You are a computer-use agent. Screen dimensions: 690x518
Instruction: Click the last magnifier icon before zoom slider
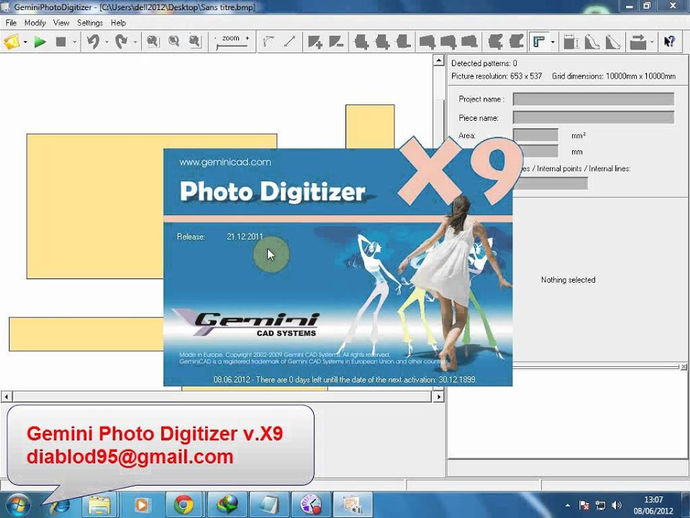pyautogui.click(x=195, y=41)
